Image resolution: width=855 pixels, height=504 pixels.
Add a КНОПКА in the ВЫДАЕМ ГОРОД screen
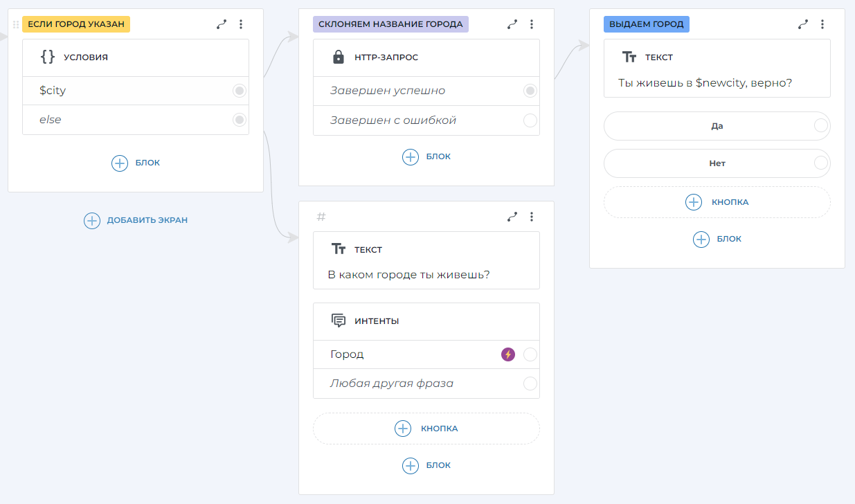pyautogui.click(x=717, y=202)
